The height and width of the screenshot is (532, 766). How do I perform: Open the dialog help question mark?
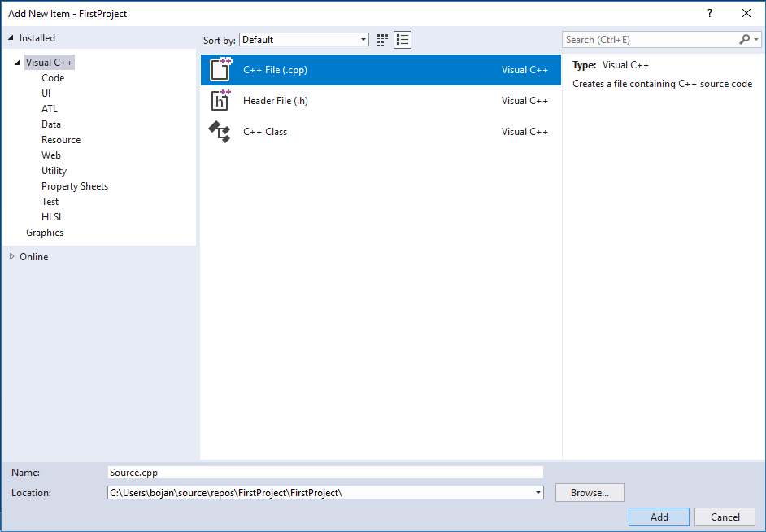pyautogui.click(x=710, y=13)
